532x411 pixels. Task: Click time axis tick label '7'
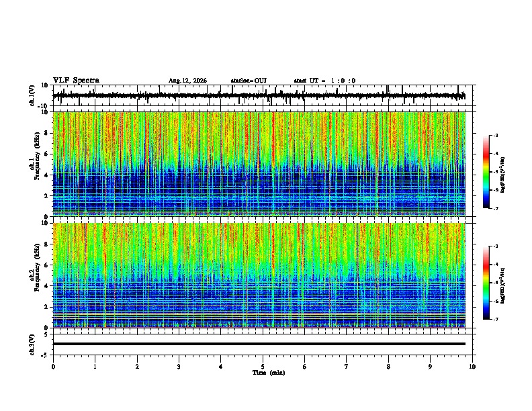(347, 367)
